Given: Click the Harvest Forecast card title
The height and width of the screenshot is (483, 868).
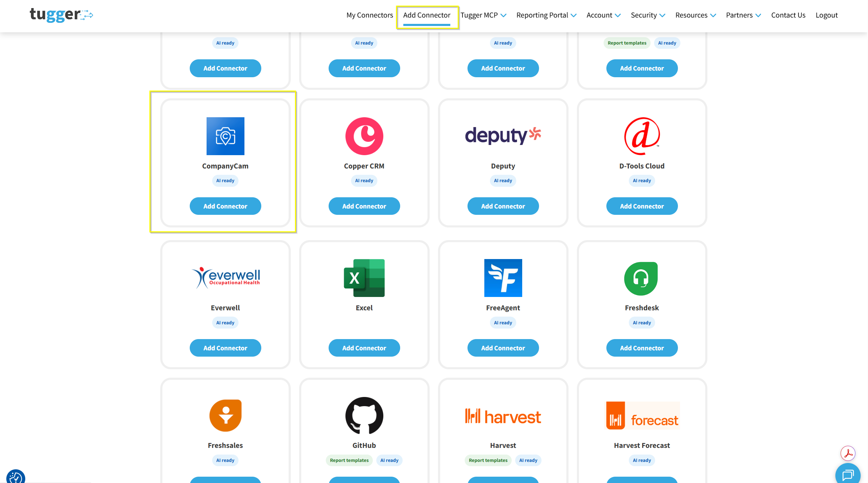Looking at the screenshot, I should pos(642,445).
